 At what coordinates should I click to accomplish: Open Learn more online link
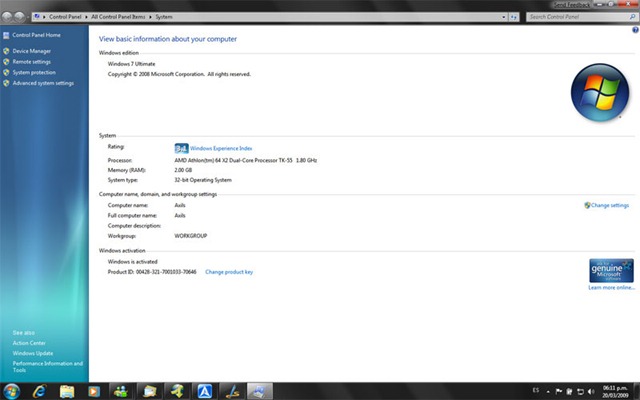(x=611, y=287)
